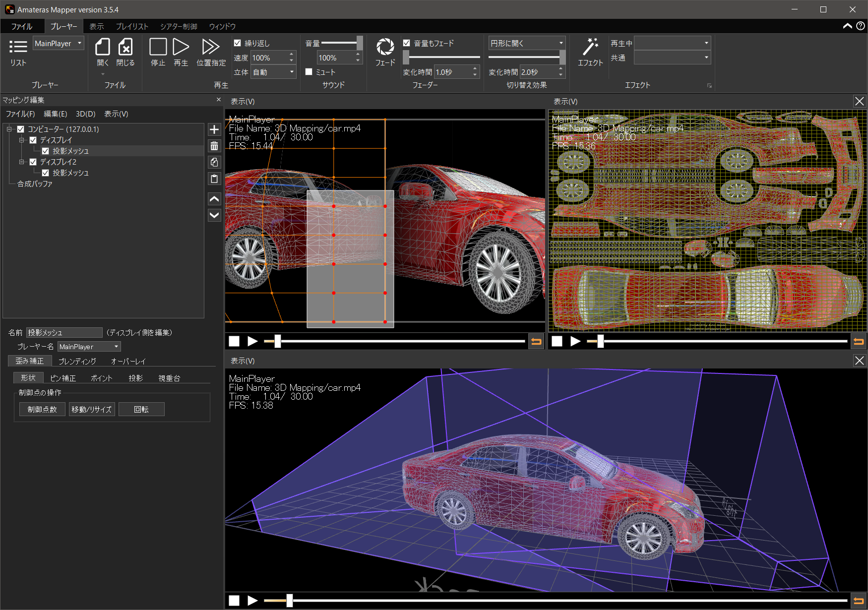Move the selected item up
868x610 pixels.
(214, 199)
